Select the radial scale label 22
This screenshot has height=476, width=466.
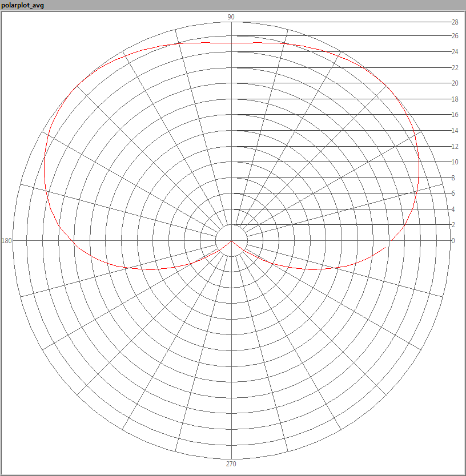[455, 68]
